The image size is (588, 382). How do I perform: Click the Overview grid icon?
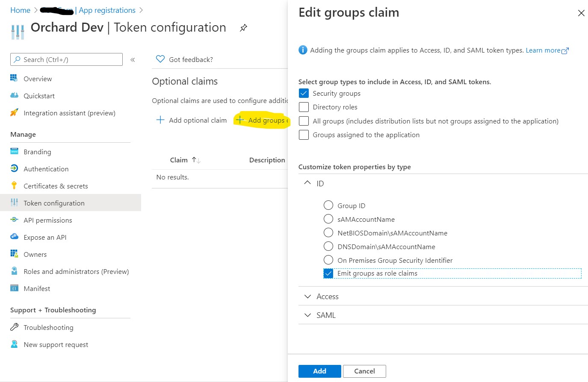[x=14, y=78]
